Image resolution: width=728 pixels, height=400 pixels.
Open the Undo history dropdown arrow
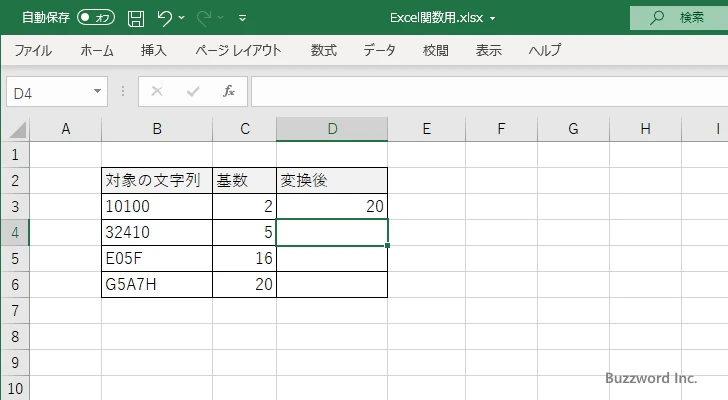(x=182, y=18)
